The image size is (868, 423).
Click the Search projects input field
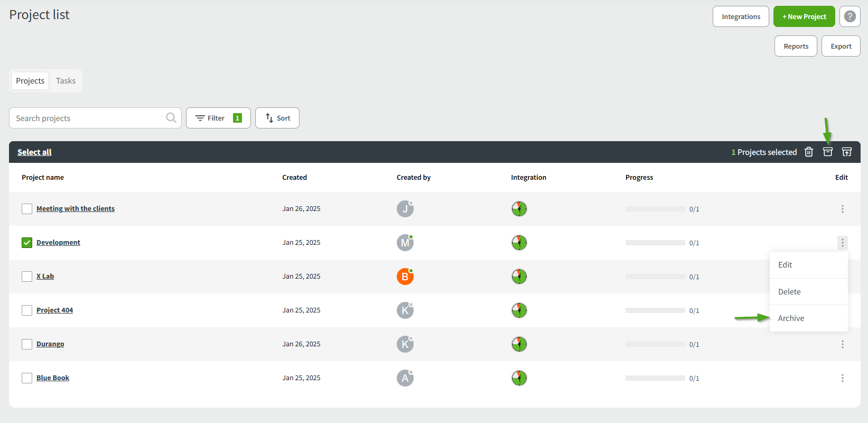[x=87, y=118]
